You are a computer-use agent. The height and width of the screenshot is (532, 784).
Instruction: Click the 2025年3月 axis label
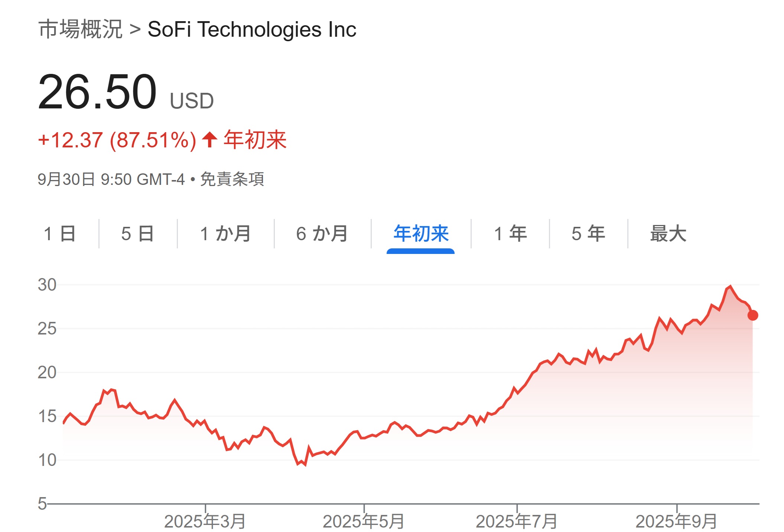tap(205, 521)
